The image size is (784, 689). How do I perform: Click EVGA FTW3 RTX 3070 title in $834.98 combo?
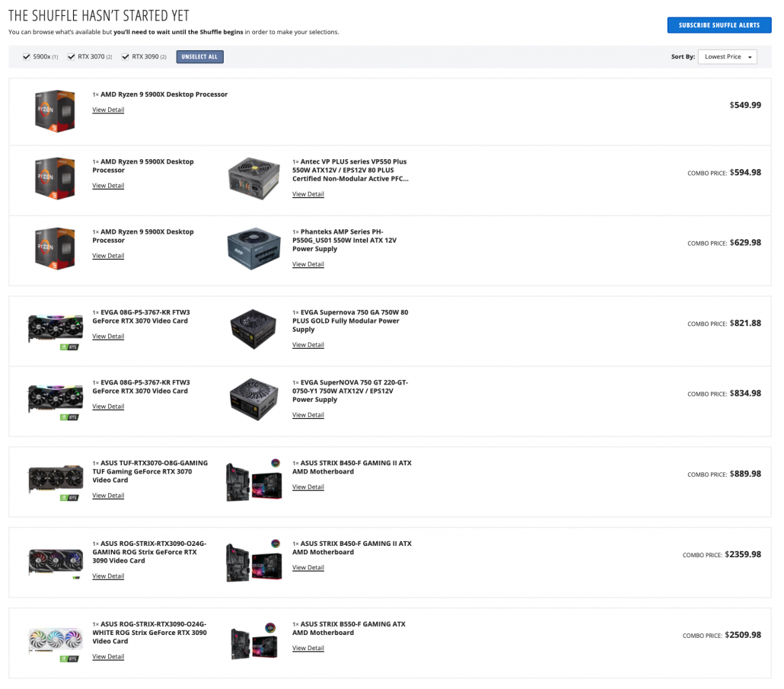[141, 387]
